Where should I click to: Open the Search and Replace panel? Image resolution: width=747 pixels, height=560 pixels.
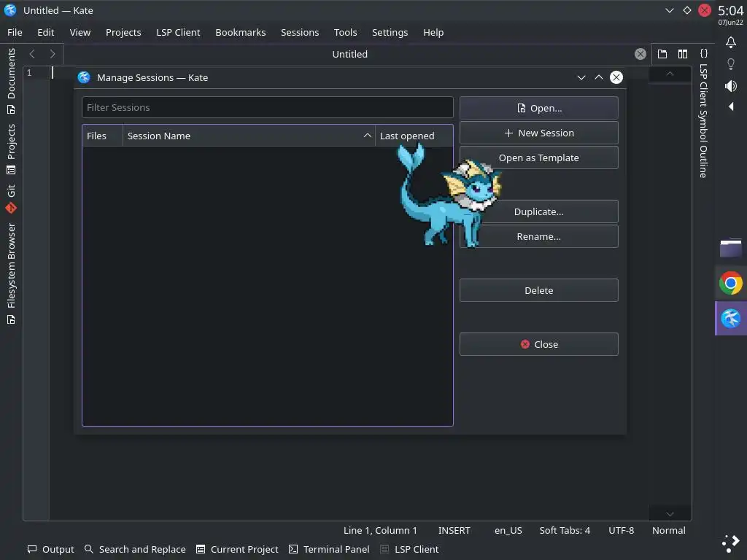(135, 549)
